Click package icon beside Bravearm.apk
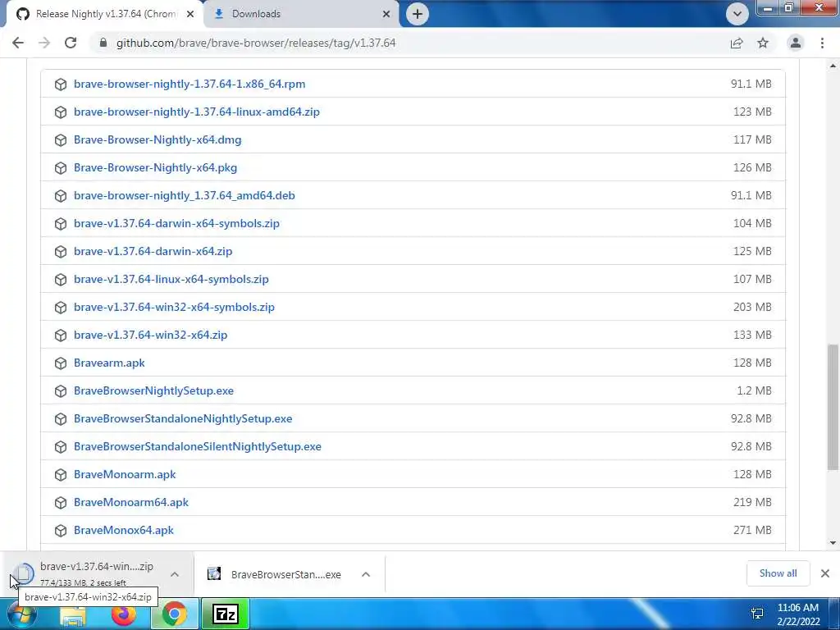The image size is (840, 630). pyautogui.click(x=61, y=363)
